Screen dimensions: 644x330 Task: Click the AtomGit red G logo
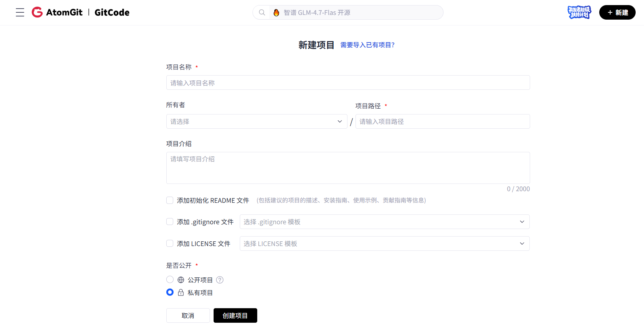pos(37,12)
